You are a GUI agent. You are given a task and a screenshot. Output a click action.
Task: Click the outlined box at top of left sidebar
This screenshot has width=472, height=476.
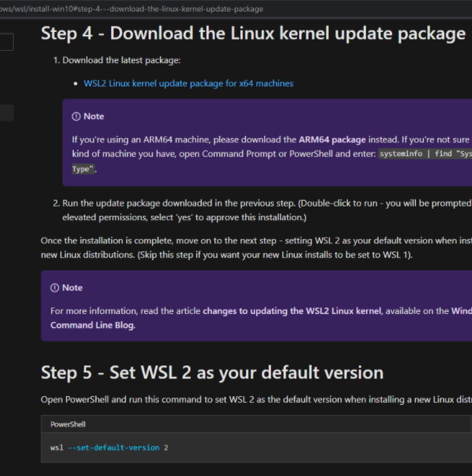pos(7,42)
